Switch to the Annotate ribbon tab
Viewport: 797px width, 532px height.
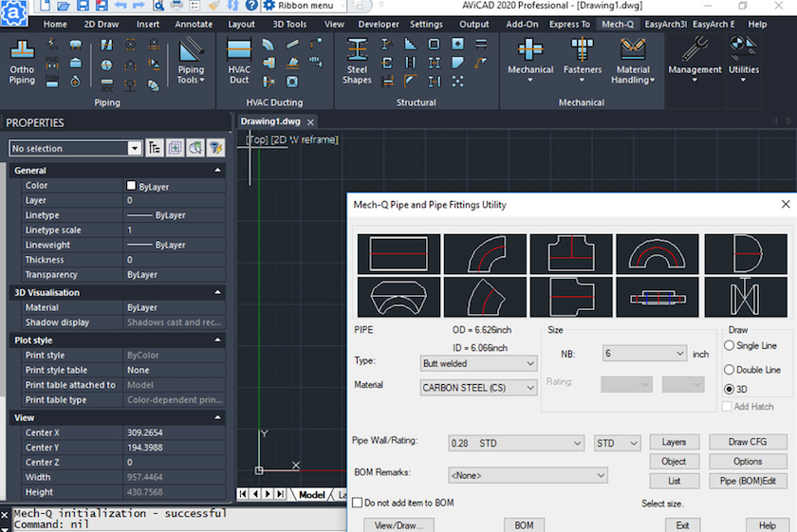point(194,24)
